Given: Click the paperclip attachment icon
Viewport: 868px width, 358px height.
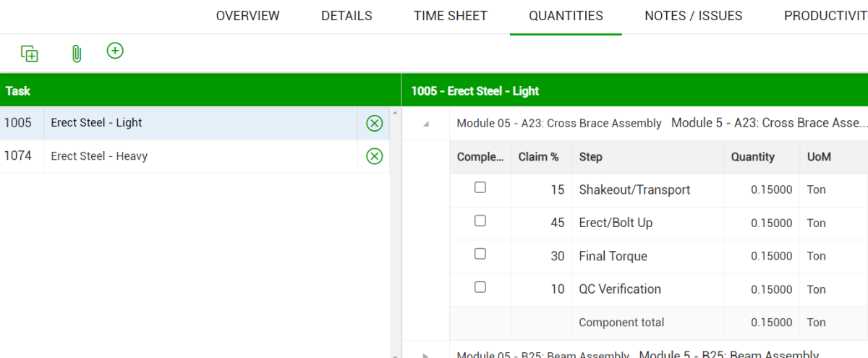Looking at the screenshot, I should [x=76, y=53].
